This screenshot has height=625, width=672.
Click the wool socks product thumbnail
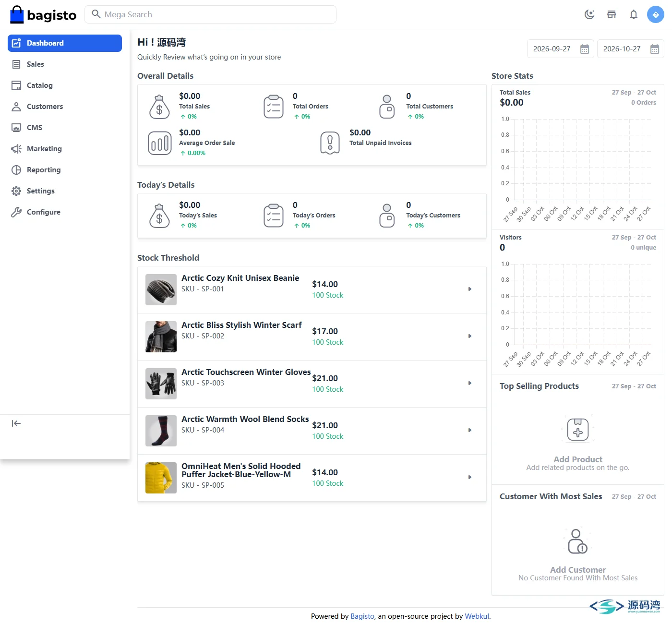point(161,431)
